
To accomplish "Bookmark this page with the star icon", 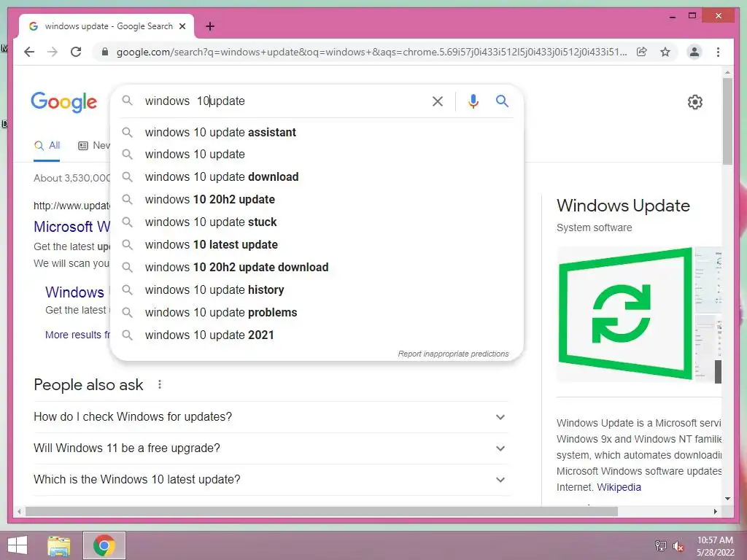I will [665, 52].
